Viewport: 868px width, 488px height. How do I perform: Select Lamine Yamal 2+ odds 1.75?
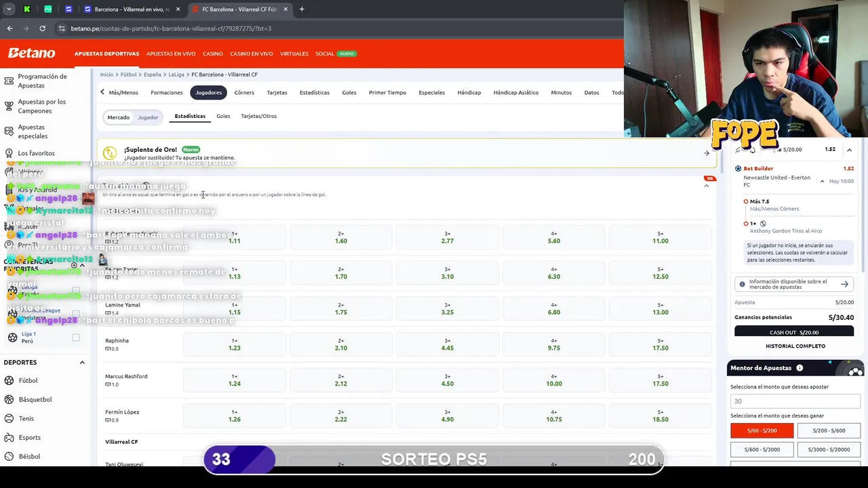340,308
